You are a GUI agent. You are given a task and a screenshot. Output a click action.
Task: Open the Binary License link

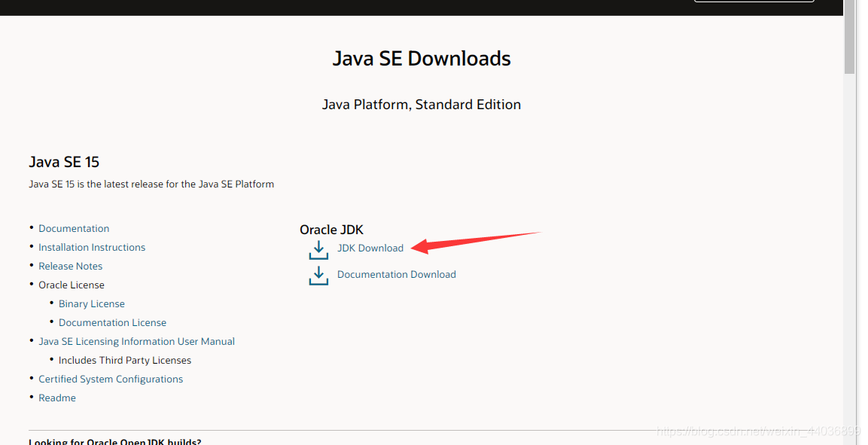point(91,304)
